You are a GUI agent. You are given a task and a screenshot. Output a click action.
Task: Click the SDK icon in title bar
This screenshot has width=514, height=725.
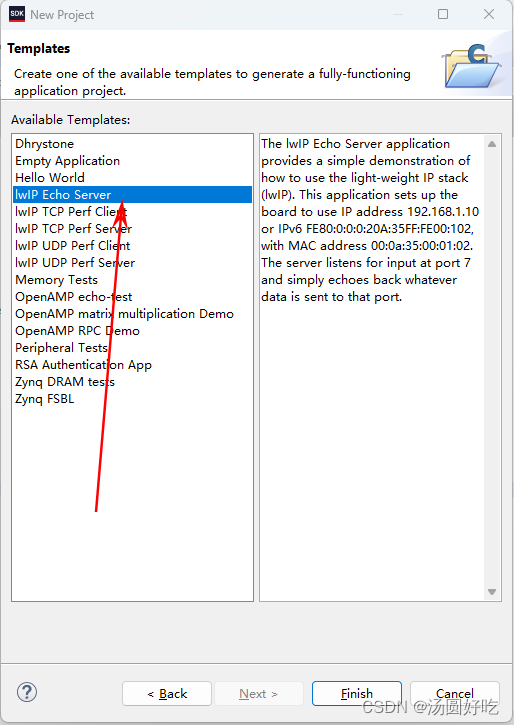click(x=17, y=14)
